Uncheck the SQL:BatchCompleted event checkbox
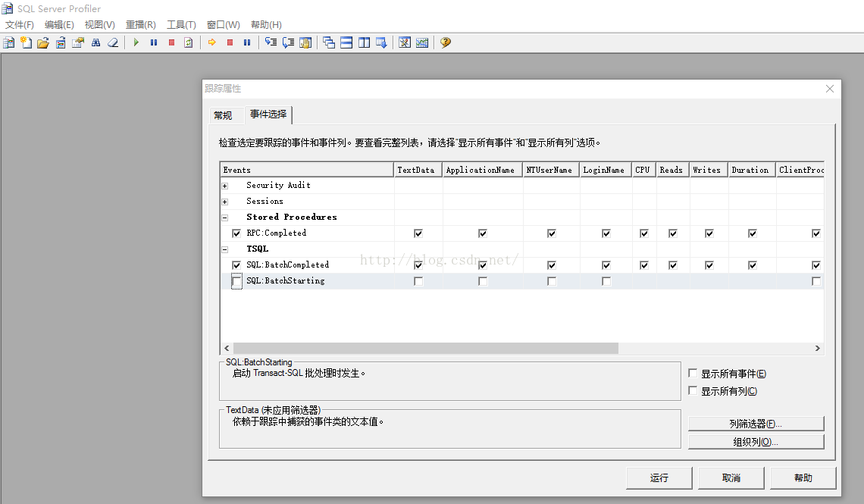Viewport: 864px width, 504px height. (236, 265)
